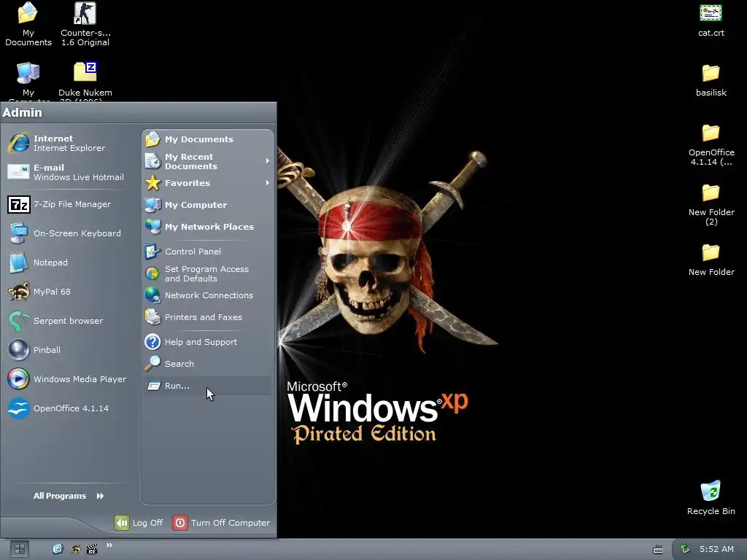Open Printers and Faxes
The width and height of the screenshot is (747, 560).
click(208, 317)
